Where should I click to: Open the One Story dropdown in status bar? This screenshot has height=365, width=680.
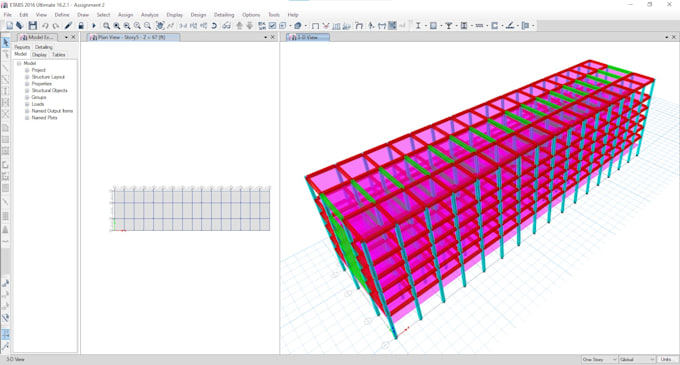[599, 359]
